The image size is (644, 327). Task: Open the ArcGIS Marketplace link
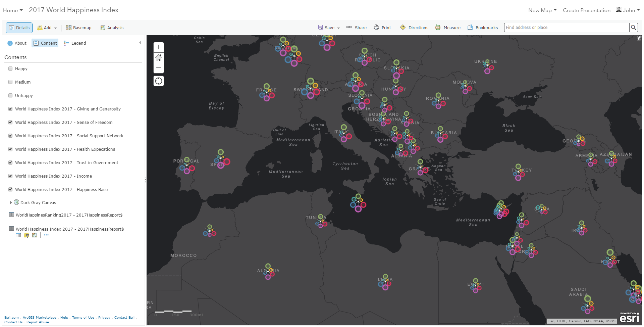pos(40,317)
